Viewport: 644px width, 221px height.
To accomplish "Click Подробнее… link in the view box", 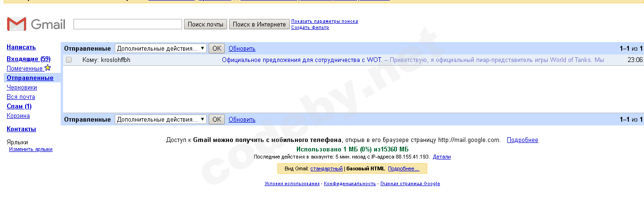I will 404,168.
